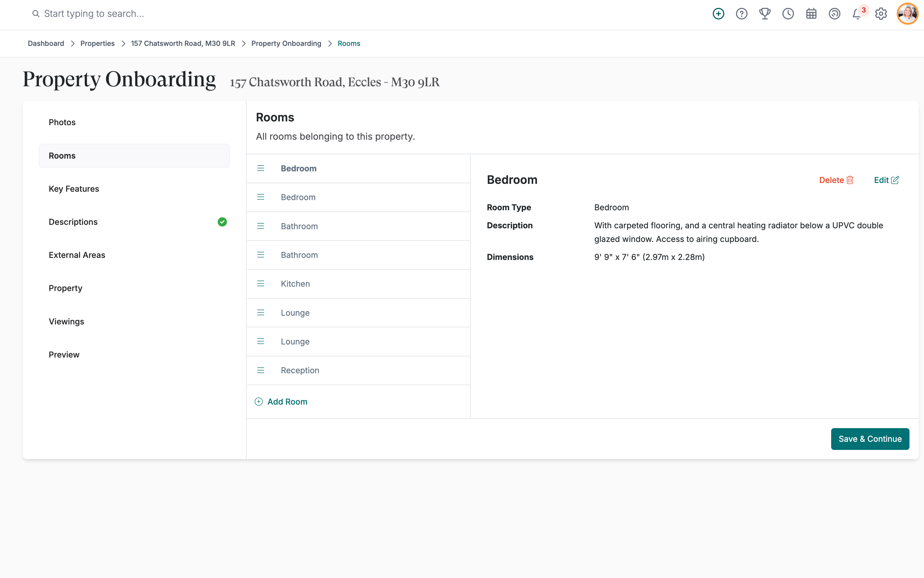Click the drag handle icon for Reception
The width and height of the screenshot is (924, 578).
click(x=261, y=370)
